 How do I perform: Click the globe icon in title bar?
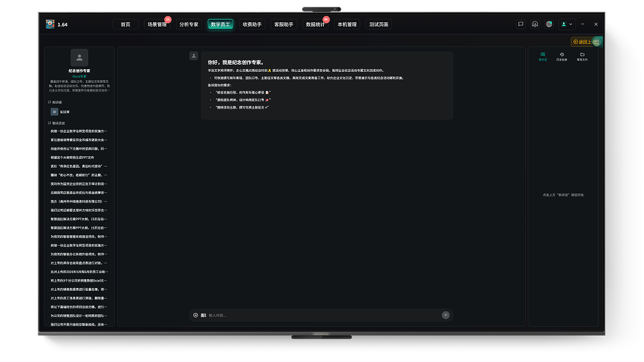coord(549,24)
